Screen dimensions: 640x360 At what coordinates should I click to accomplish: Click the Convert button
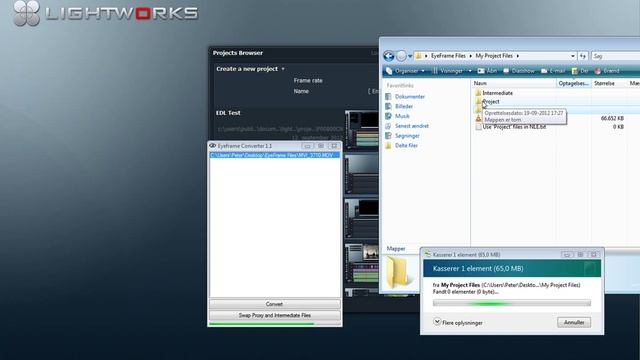274,304
